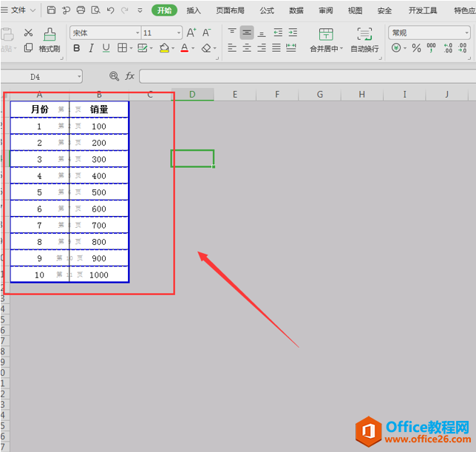
Task: Click Merge and Center (合并居中)
Action: point(326,40)
